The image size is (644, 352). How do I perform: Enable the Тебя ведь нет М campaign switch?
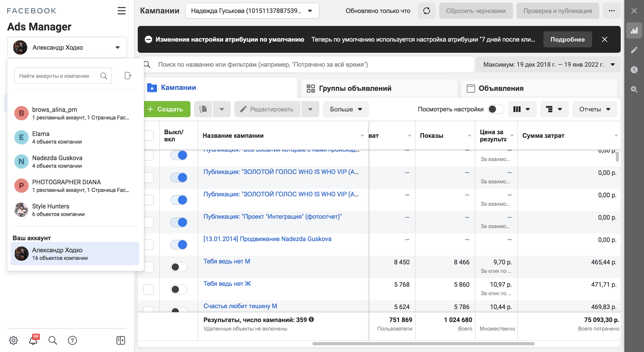click(179, 267)
